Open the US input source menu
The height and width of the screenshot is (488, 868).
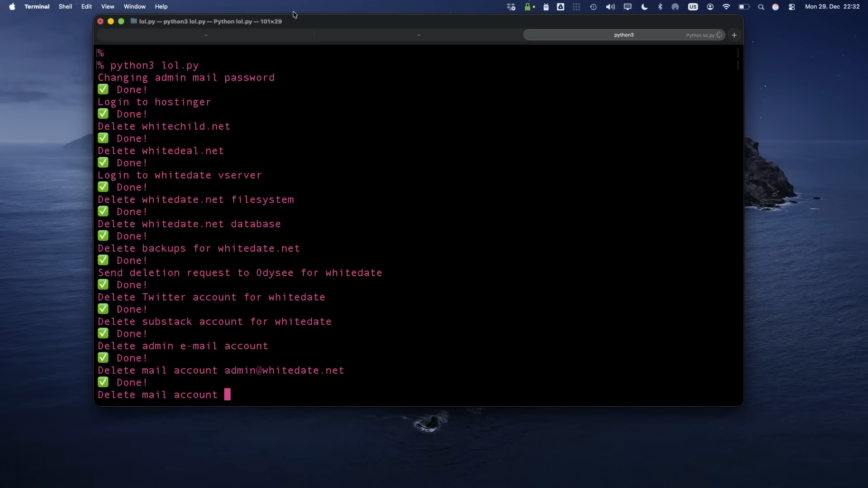tap(693, 7)
